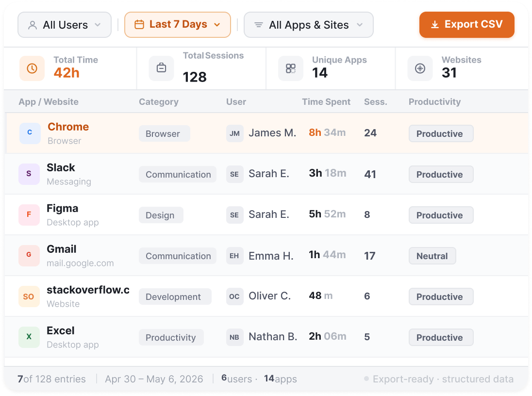Open the All Apps & Sites filter
Viewport: 532px width, 396px height.
(308, 25)
